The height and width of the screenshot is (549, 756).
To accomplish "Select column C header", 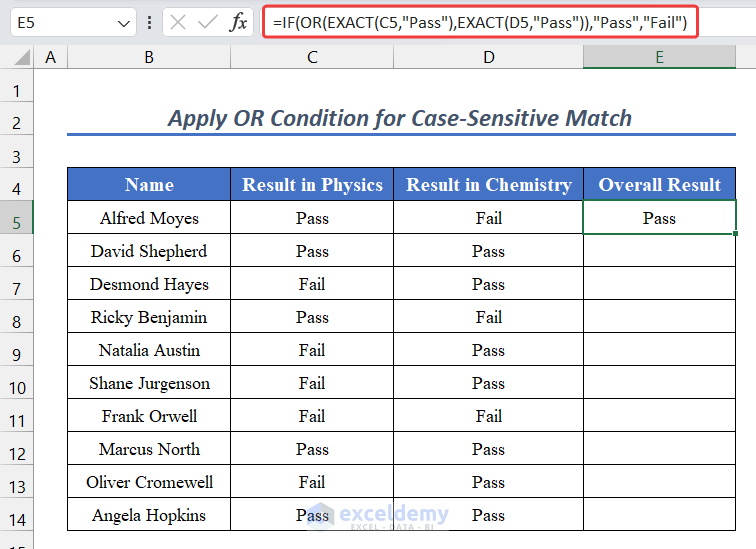I will click(312, 58).
